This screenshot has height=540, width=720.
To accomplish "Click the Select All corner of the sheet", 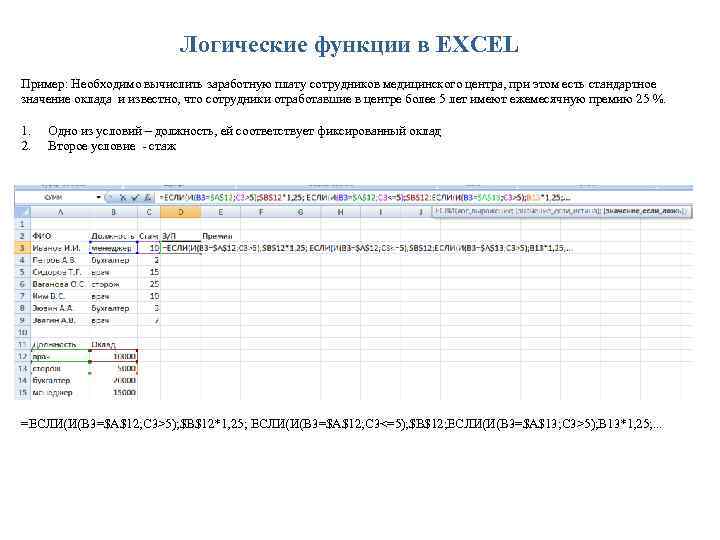I will [22, 212].
